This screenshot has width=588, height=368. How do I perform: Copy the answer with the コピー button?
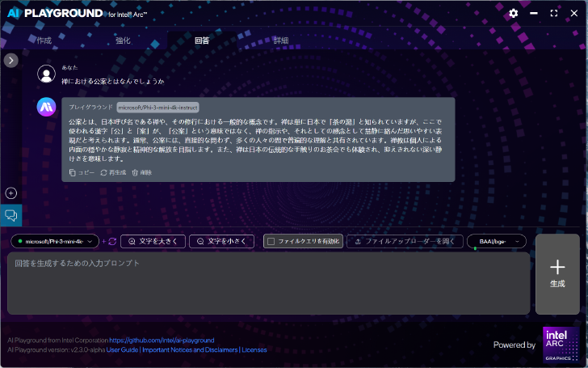(82, 173)
